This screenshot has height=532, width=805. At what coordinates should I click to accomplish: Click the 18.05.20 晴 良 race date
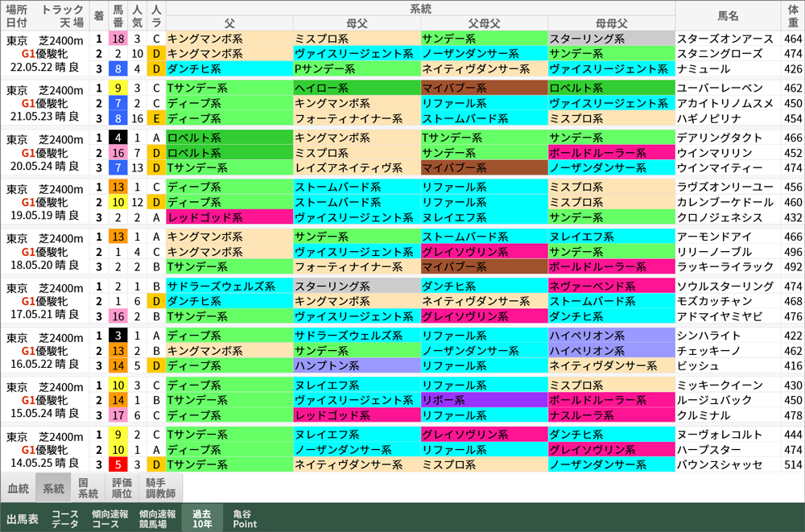(44, 265)
